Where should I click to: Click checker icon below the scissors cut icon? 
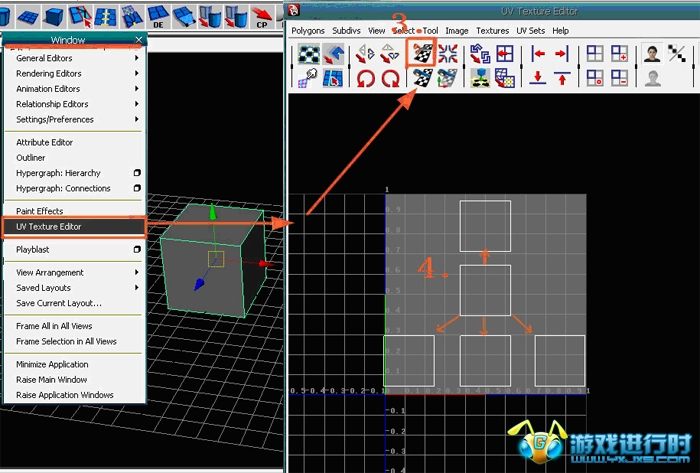click(x=422, y=78)
